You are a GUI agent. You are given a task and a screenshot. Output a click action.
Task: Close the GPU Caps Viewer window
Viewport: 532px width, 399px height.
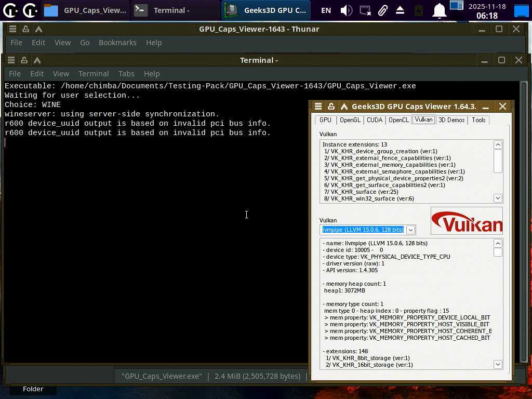503,106
